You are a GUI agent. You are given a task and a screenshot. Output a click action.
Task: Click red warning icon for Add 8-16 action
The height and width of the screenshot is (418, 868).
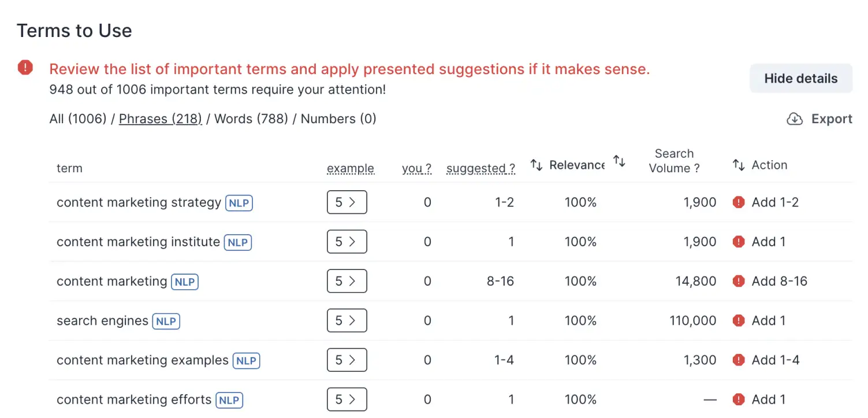pos(739,282)
